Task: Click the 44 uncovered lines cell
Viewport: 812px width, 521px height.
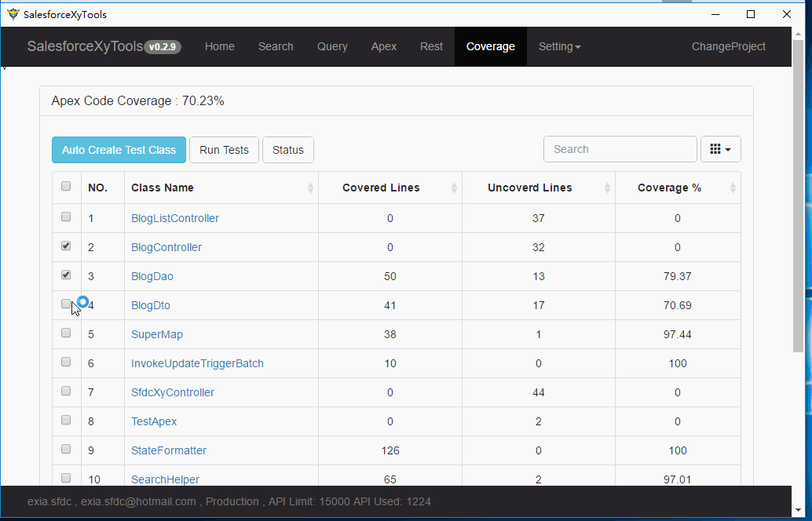Action: [x=539, y=392]
